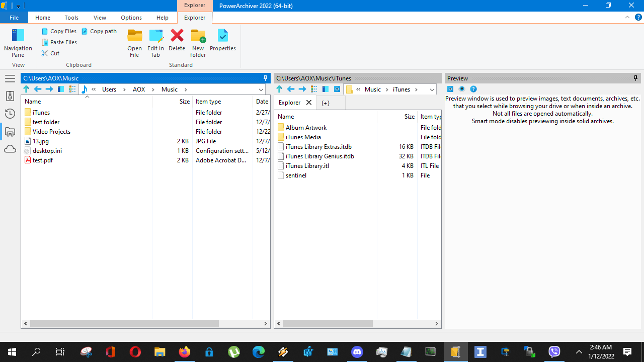The height and width of the screenshot is (362, 644).
Task: Click Paste Files in Clipboard group
Action: pyautogui.click(x=59, y=42)
